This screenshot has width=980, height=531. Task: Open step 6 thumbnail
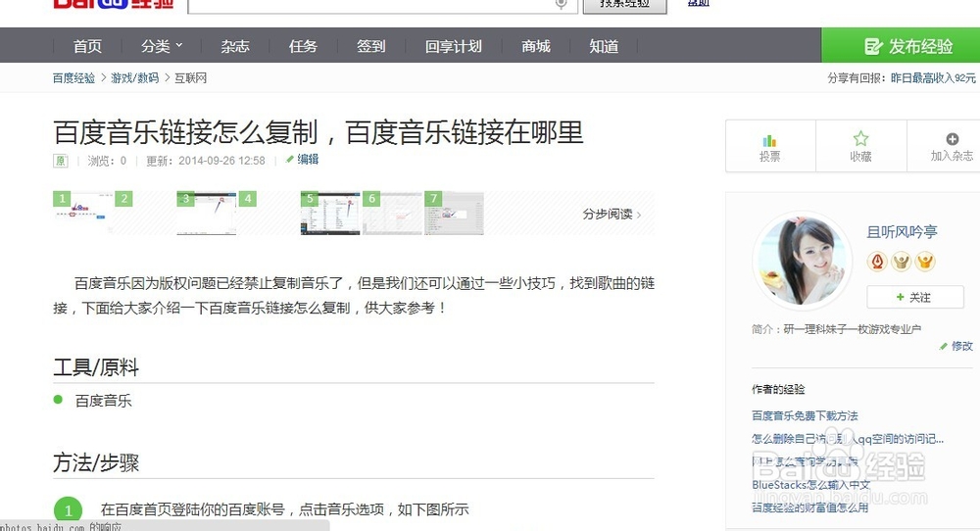click(393, 214)
